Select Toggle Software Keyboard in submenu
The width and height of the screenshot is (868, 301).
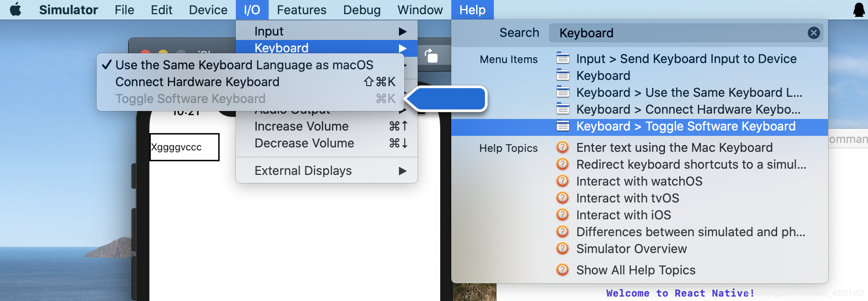pos(250,99)
